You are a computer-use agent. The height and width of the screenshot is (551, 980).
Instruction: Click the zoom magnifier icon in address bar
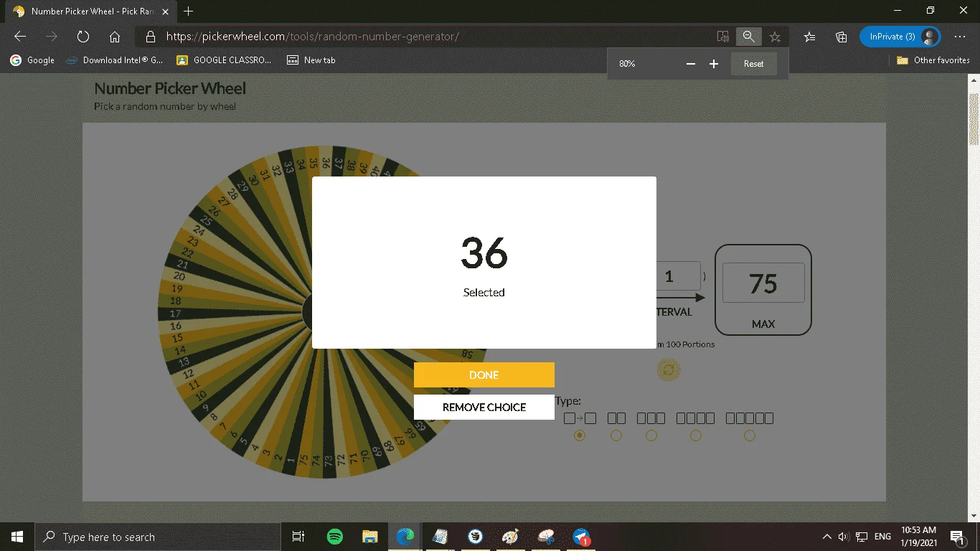point(748,37)
